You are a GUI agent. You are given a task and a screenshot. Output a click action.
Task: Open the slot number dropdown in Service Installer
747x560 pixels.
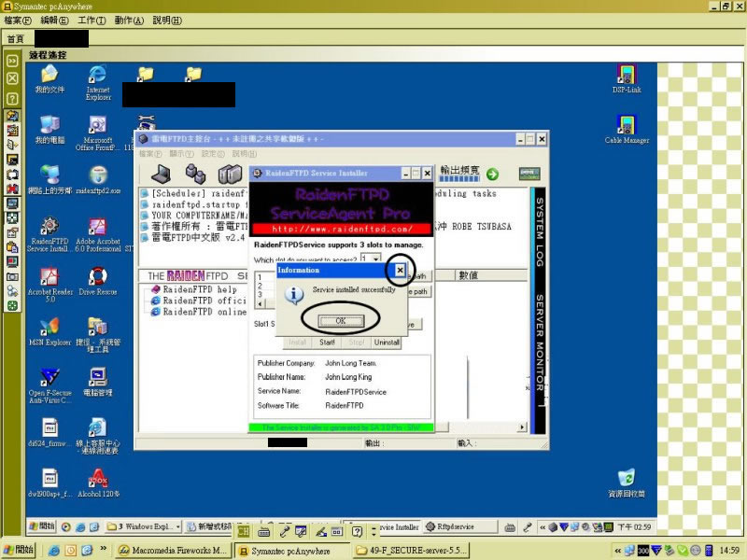(x=376, y=259)
